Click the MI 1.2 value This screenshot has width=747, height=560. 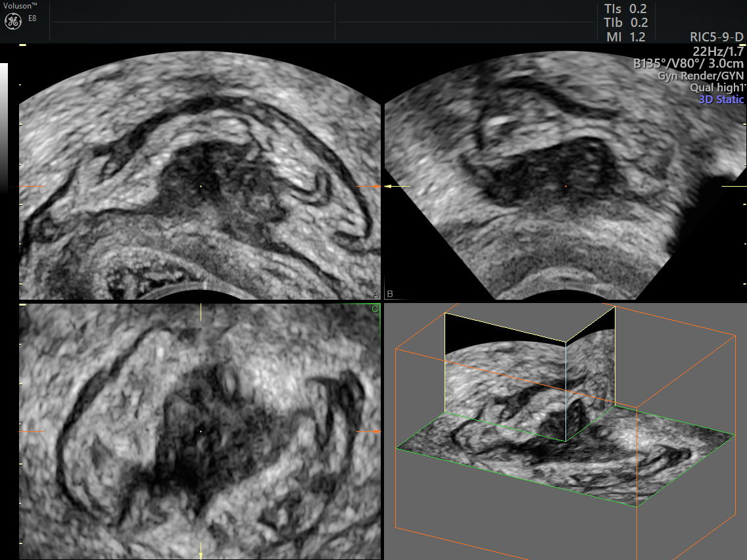625,37
